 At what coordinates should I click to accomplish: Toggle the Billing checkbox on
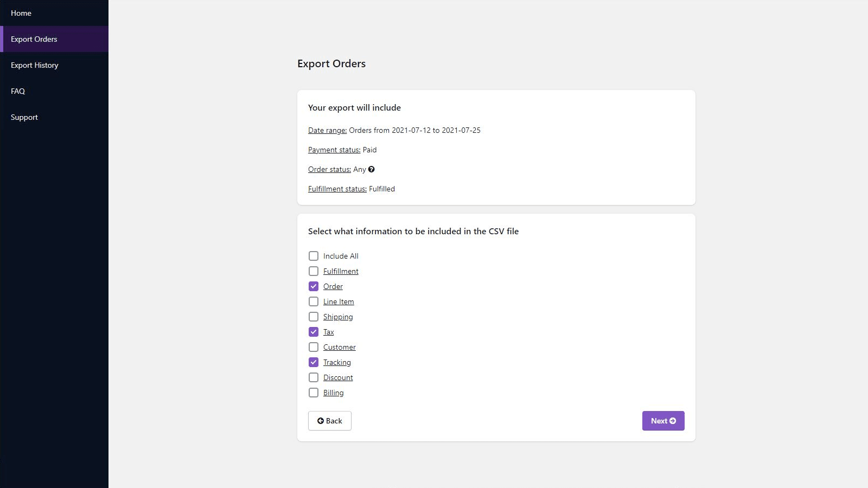tap(314, 393)
